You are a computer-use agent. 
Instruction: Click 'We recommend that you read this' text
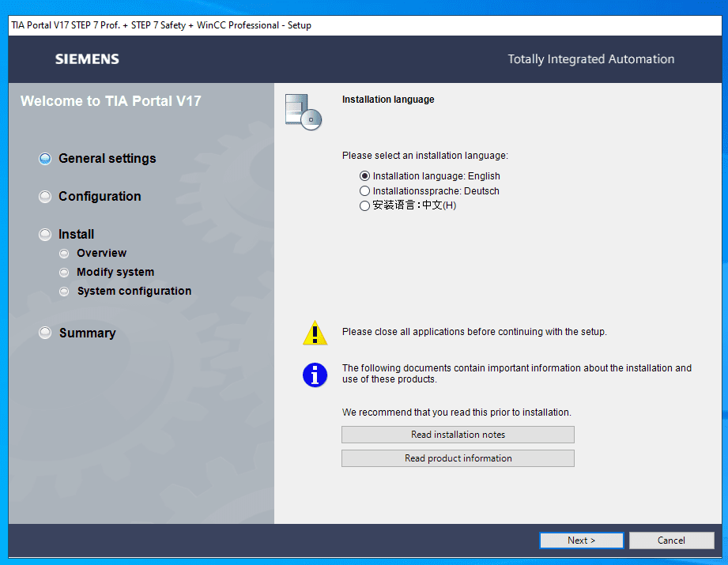(457, 412)
